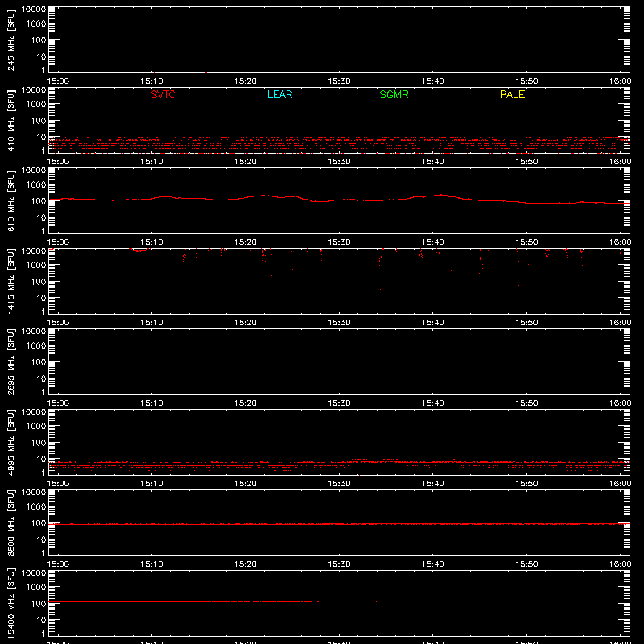Select the 2695 MHz [SFU] axis title

10,361
